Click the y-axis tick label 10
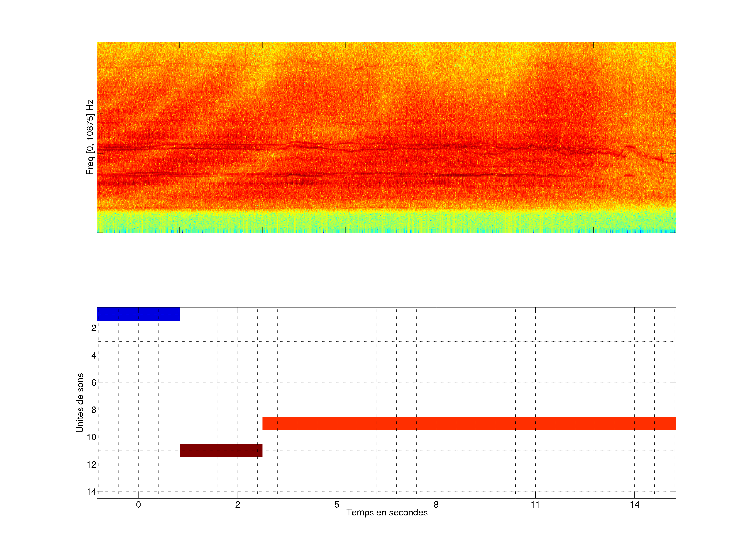747x560 pixels. [x=92, y=437]
